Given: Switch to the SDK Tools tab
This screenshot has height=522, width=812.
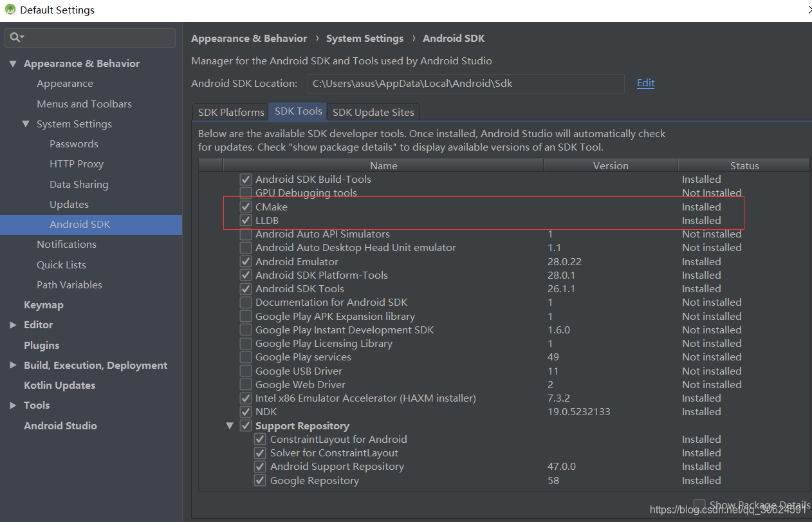Looking at the screenshot, I should [299, 111].
